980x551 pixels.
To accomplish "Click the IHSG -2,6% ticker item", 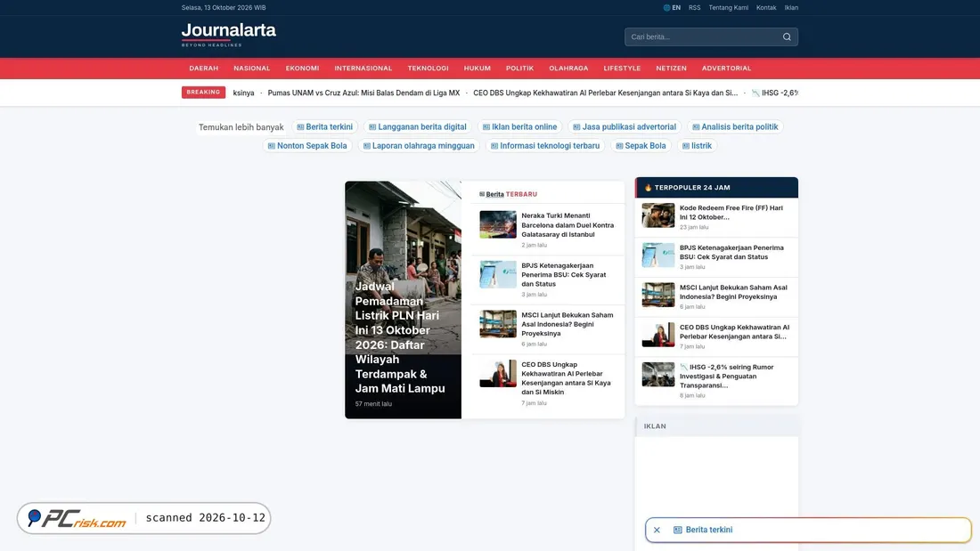I will pos(775,93).
